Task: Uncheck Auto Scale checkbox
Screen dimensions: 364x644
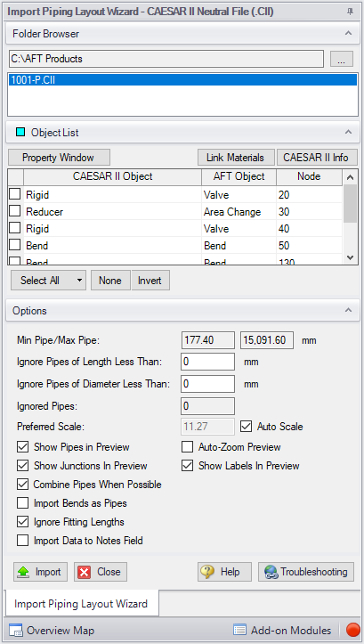Action: coord(247,427)
